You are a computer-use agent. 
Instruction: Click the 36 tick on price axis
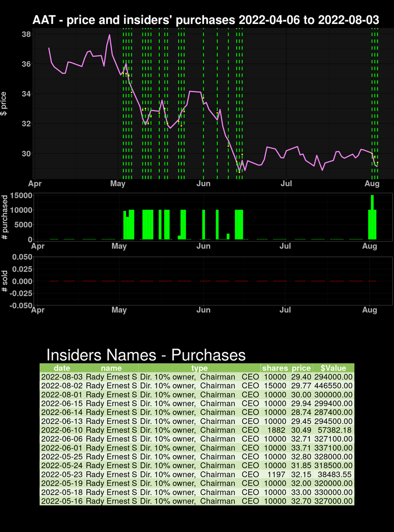[x=26, y=64]
